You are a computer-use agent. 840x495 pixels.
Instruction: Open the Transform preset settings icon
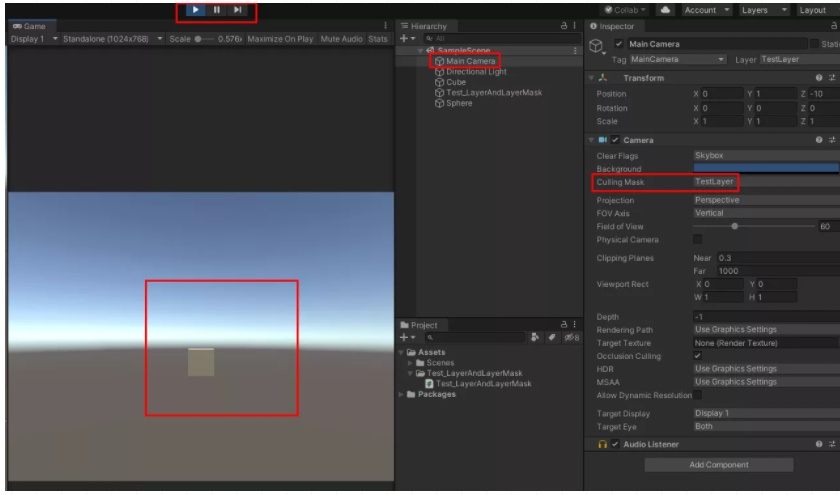coord(832,78)
